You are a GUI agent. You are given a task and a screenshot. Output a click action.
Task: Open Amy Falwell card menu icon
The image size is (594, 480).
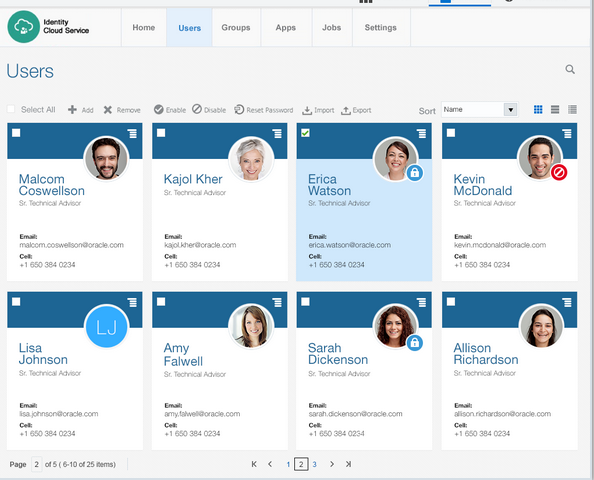[277, 302]
